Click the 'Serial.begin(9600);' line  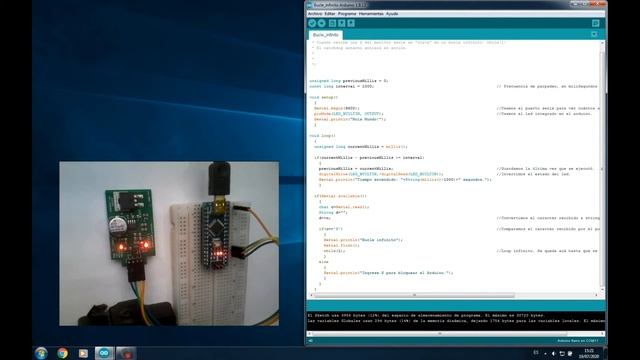coord(337,109)
